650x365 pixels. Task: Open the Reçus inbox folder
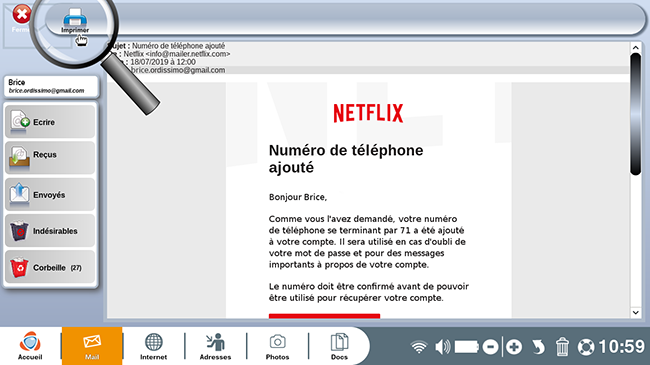50,158
